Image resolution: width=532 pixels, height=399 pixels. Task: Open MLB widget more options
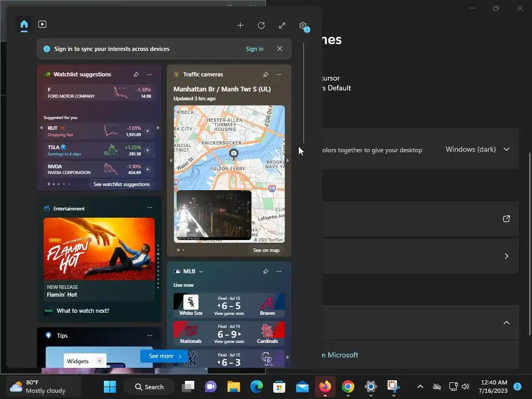(x=279, y=271)
